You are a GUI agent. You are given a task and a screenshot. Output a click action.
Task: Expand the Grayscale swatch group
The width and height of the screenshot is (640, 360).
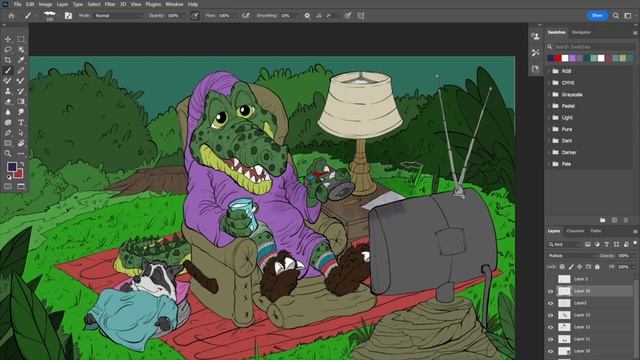(x=549, y=94)
